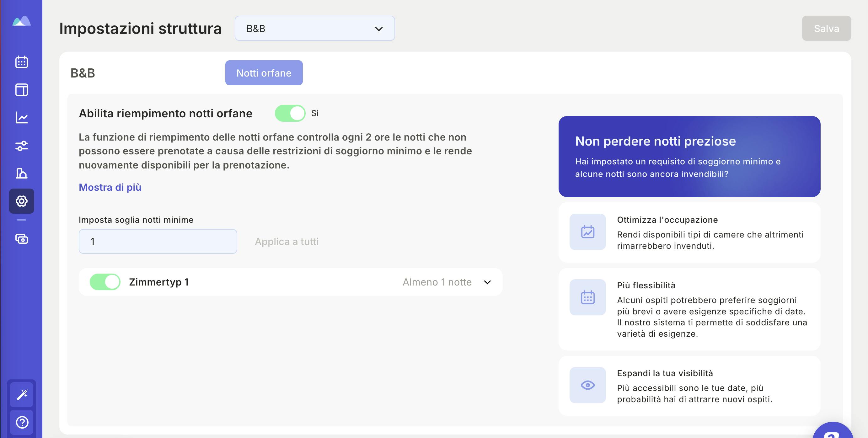Click the Mostra di più link
The width and height of the screenshot is (868, 438).
point(110,187)
